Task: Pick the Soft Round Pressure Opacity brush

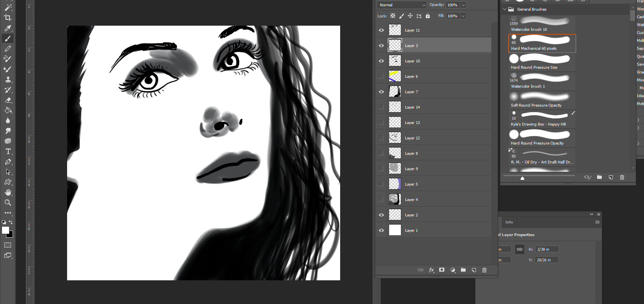Action: 542,100
